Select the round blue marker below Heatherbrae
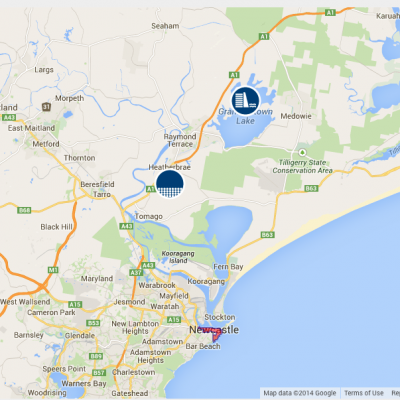This screenshot has height=400, width=400. (x=170, y=184)
